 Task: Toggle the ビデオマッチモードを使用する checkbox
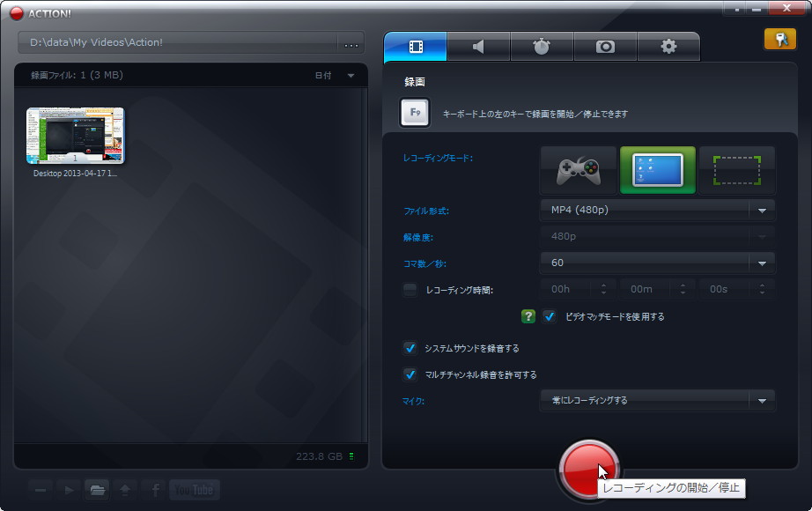pyautogui.click(x=550, y=316)
